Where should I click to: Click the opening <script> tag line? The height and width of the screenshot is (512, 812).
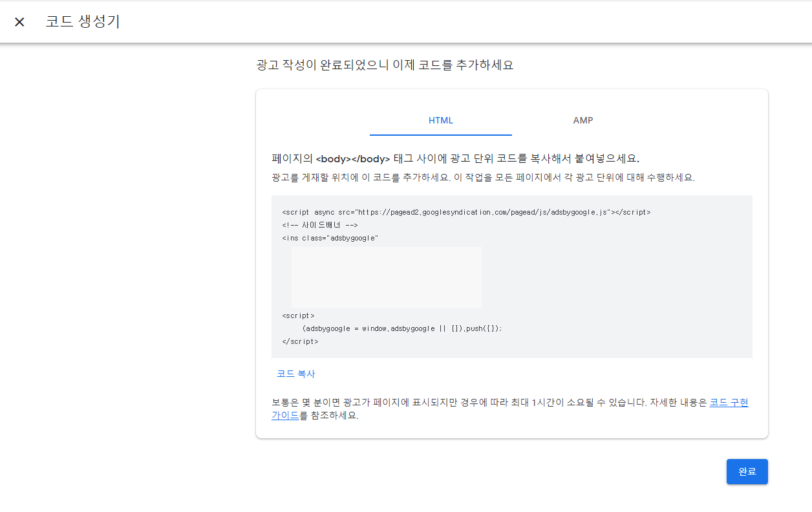(x=298, y=315)
